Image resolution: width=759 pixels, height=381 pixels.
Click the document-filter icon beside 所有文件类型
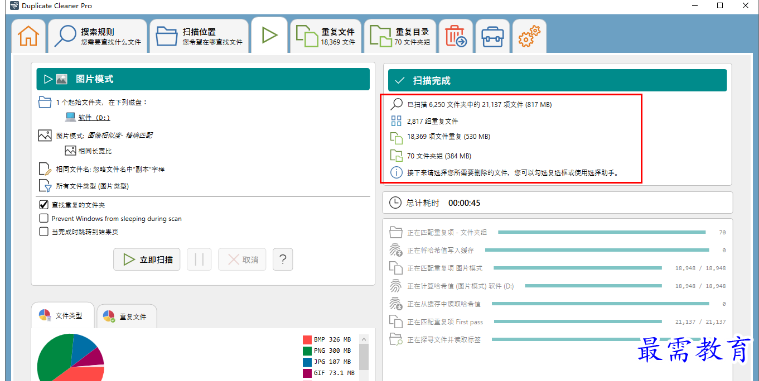coord(45,185)
